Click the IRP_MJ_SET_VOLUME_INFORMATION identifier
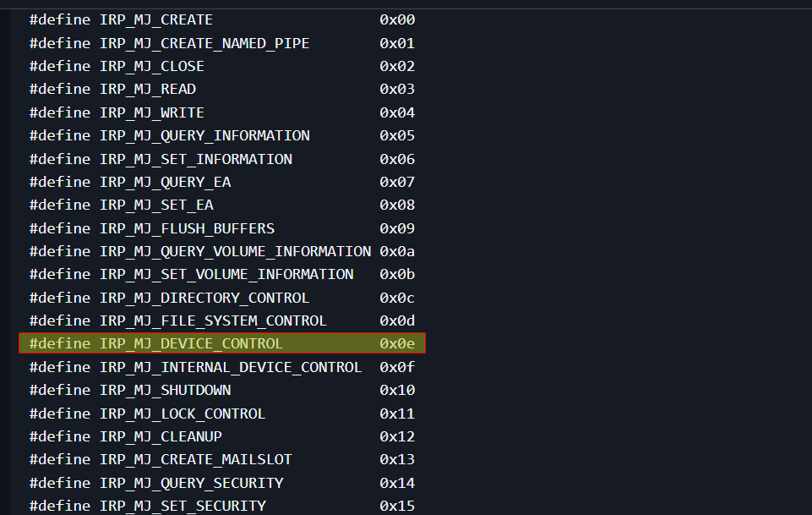The image size is (812, 515). [x=226, y=274]
